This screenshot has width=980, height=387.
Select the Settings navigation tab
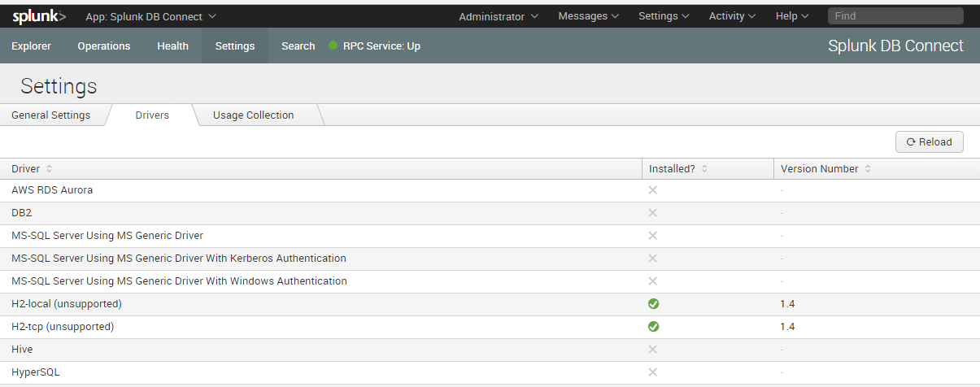(x=235, y=46)
